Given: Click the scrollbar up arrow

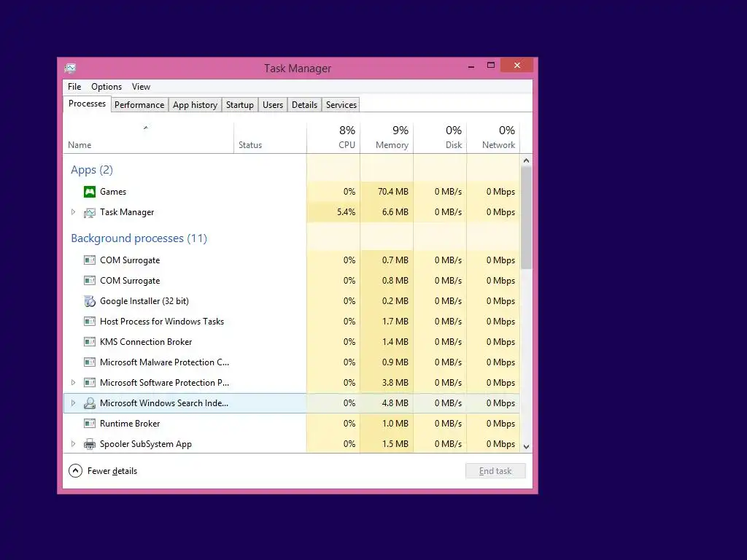Looking at the screenshot, I should [x=527, y=160].
